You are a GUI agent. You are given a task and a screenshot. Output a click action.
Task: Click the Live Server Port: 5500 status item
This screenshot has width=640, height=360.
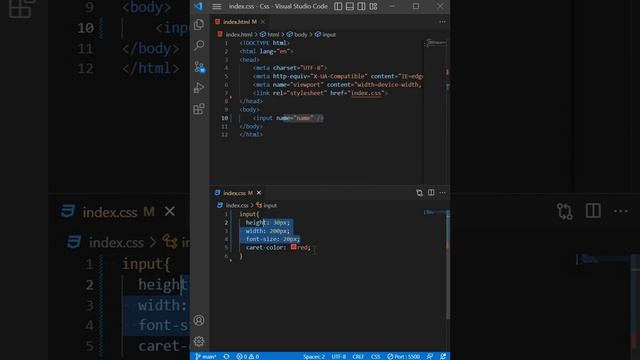point(403,356)
